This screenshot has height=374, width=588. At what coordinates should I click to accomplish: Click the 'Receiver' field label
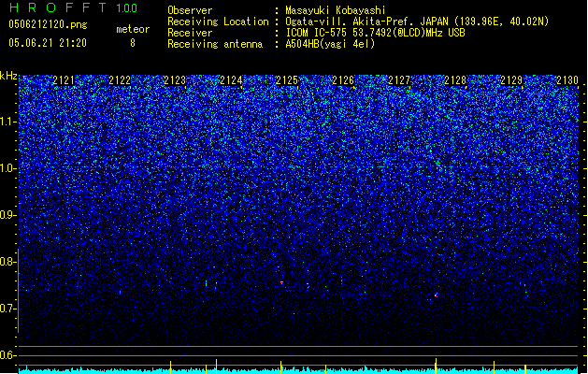tap(190, 33)
